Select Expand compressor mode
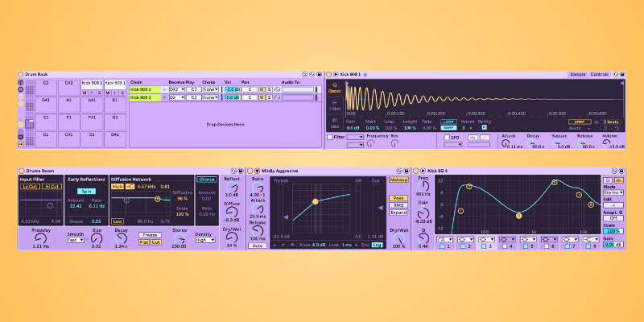 coord(398,213)
